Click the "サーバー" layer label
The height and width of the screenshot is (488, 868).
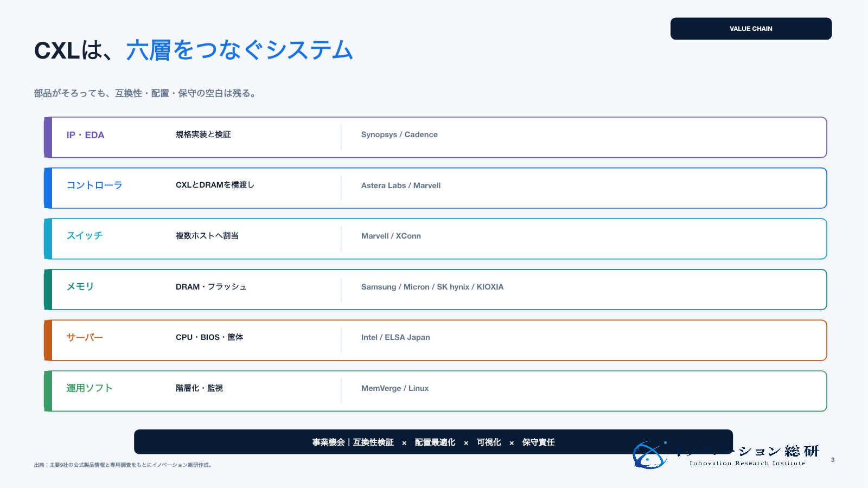85,337
